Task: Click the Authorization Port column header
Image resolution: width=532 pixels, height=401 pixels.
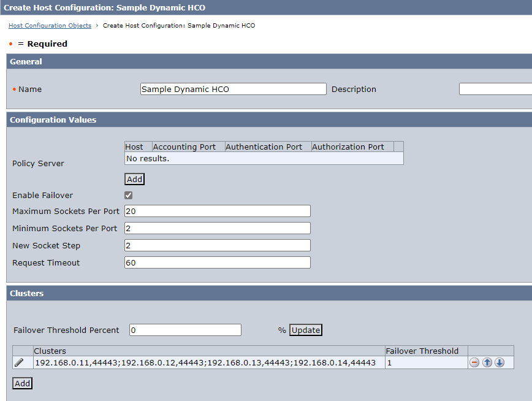Action: [x=348, y=147]
